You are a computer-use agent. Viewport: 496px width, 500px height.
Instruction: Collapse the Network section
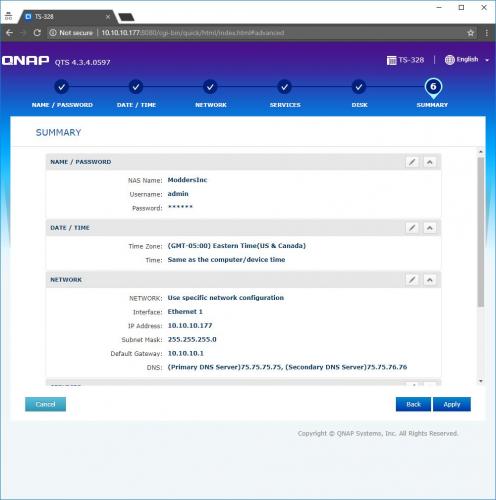[430, 280]
